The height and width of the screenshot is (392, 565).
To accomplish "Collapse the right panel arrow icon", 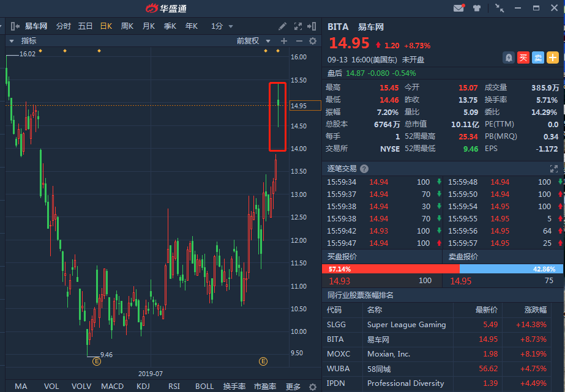I will [x=312, y=26].
